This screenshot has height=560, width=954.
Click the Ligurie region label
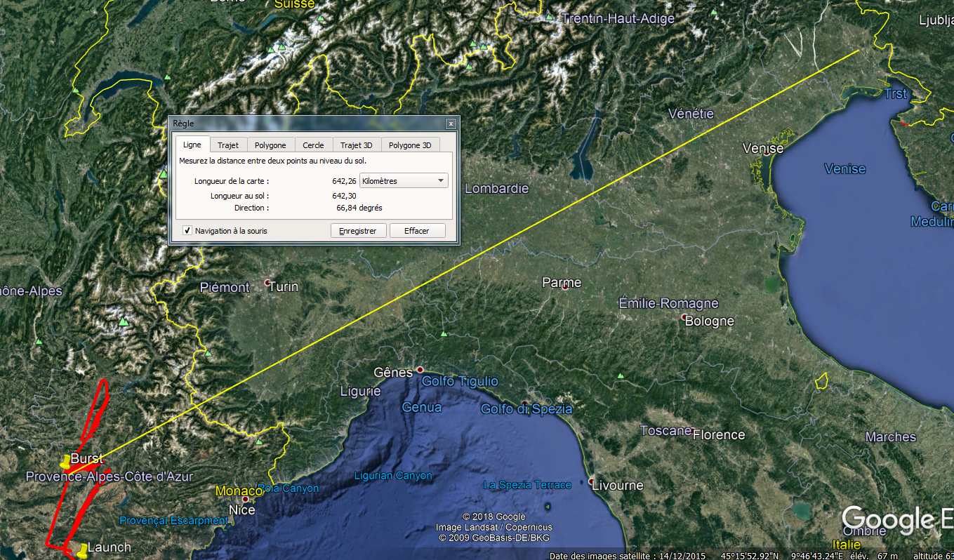coord(360,392)
